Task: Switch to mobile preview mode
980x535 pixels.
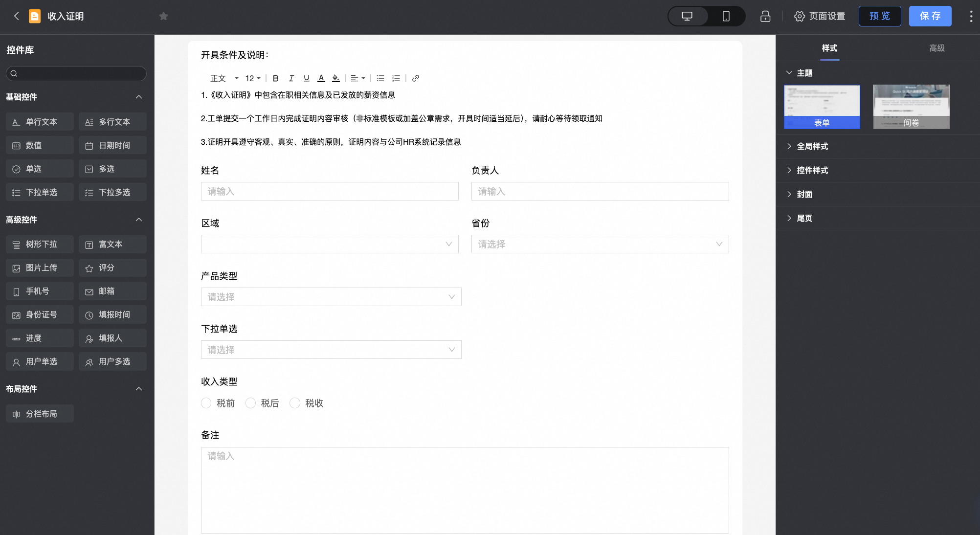Action: point(726,16)
